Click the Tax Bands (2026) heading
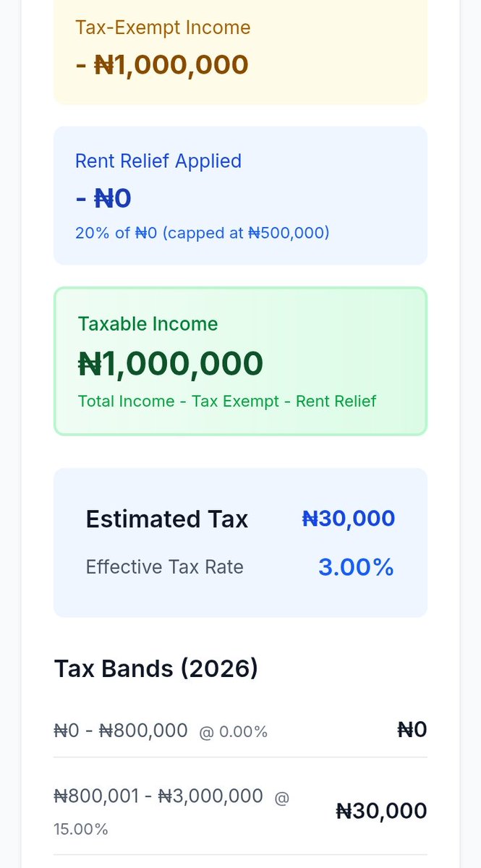 click(156, 668)
